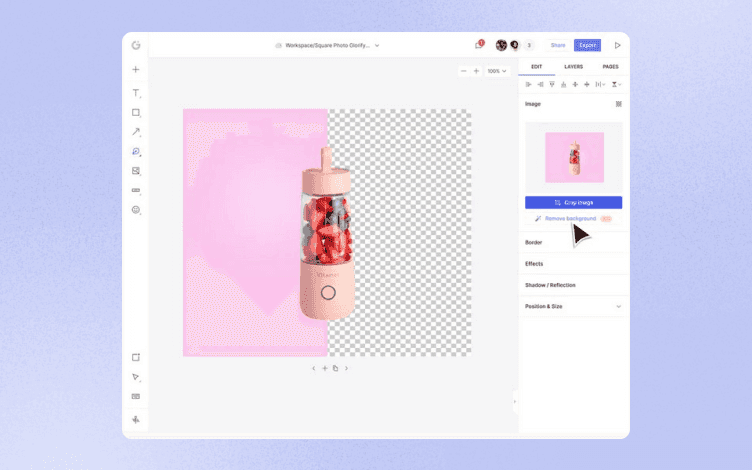Duplicate page icon below canvas
This screenshot has height=470, width=752.
(x=335, y=368)
